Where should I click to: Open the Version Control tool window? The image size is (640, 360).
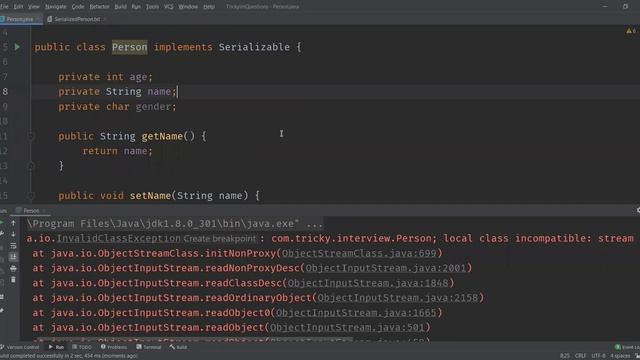(20, 347)
